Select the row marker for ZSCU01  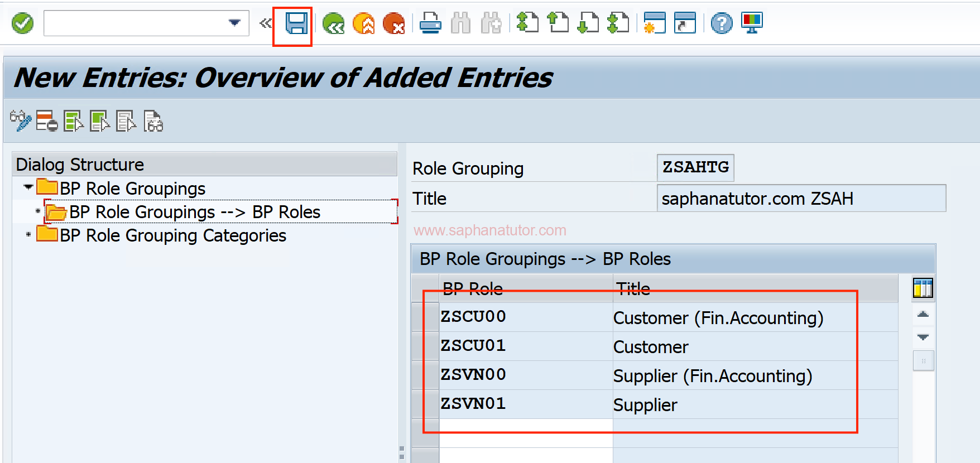(425, 346)
